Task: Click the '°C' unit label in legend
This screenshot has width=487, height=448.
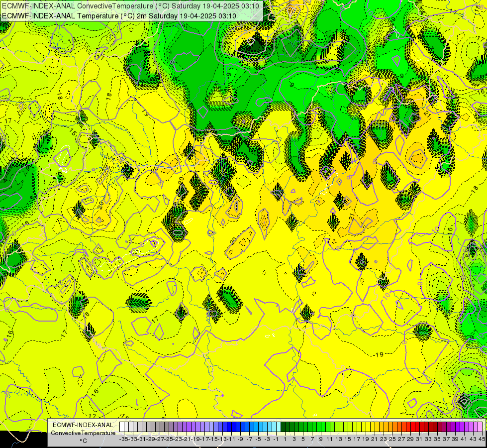Action: coord(83,441)
